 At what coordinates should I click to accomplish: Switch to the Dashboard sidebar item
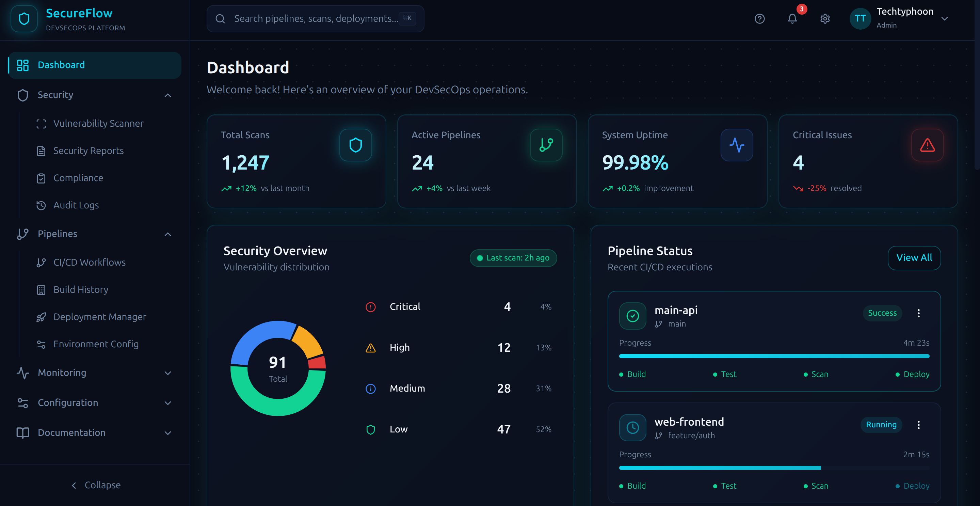61,65
